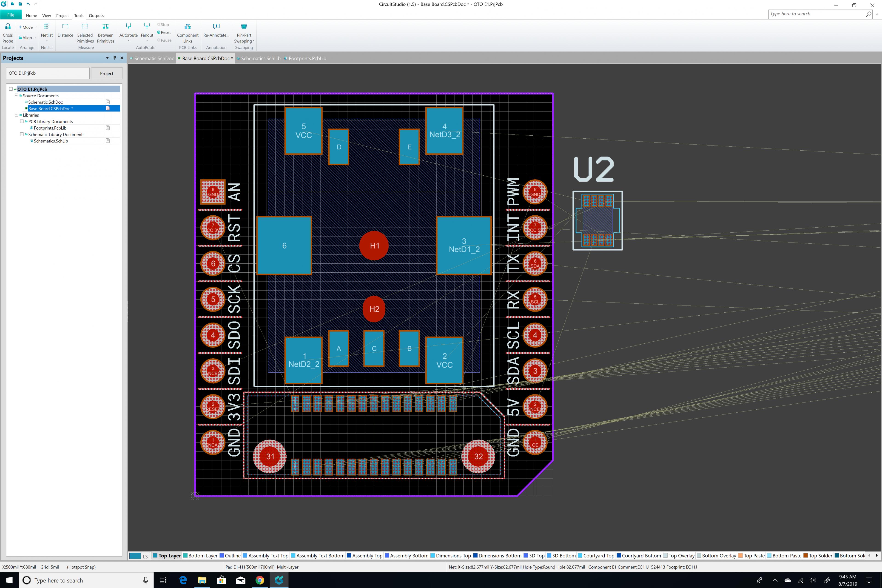Open Windows Start menu
This screenshot has height=588, width=882.
(x=9, y=580)
